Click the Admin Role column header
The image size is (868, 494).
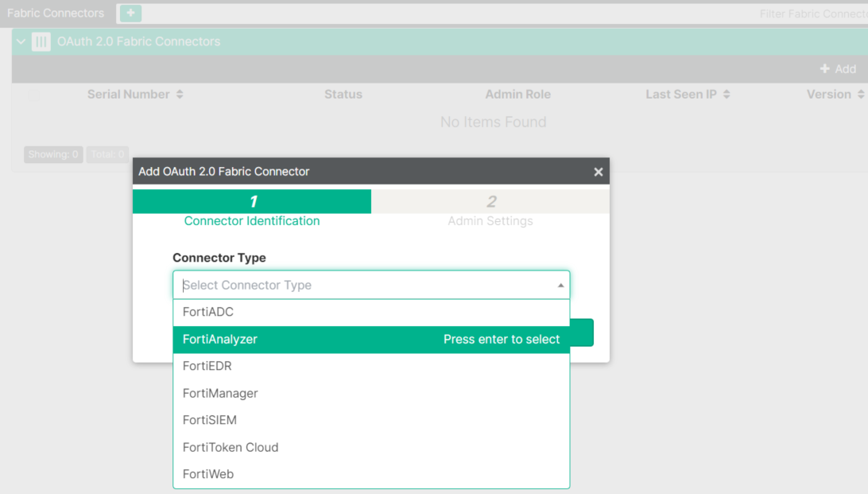tap(518, 94)
